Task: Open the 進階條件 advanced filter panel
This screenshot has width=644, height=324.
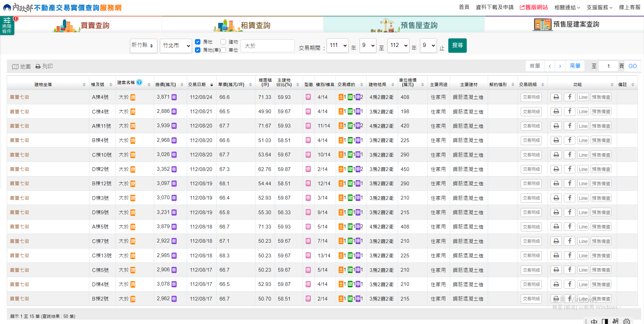Action: (x=7, y=26)
